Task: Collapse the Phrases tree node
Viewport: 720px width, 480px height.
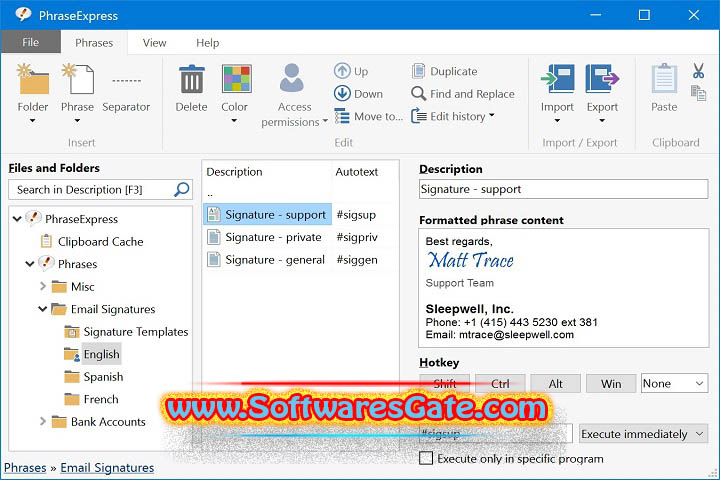Action: click(x=30, y=264)
